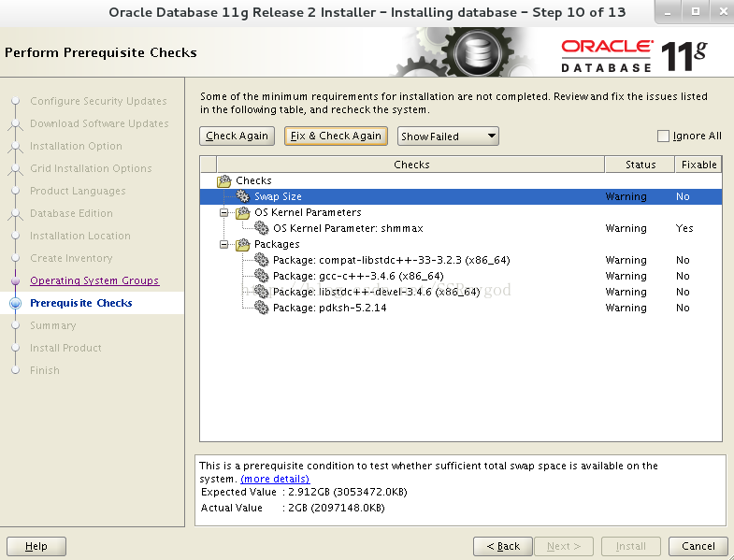Select Package: libstdc++-devel-3.4.6 (x86_64) row
734x560 pixels.
click(461, 293)
